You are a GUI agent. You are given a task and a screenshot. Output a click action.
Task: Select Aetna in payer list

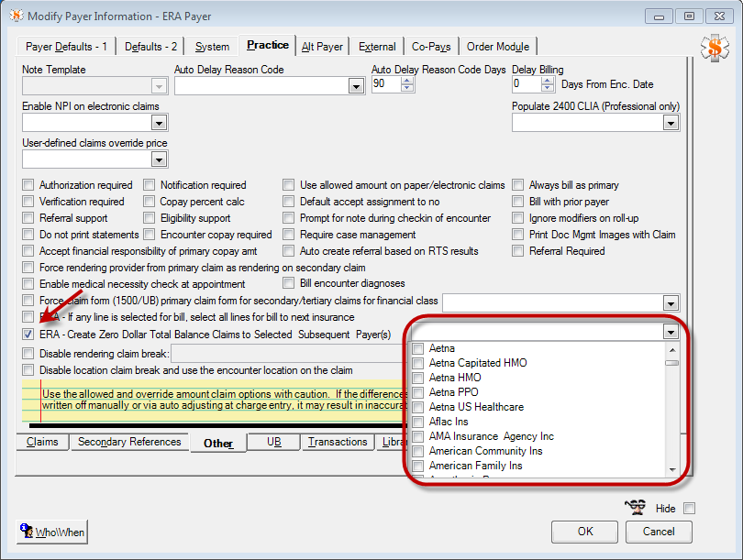418,348
